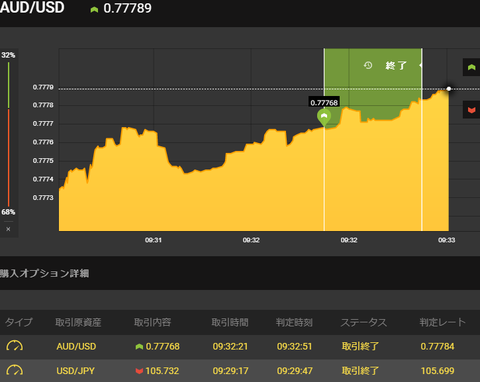The image size is (480, 382).
Task: Click the gauge icon in USD/JPY row
Action: [15, 370]
